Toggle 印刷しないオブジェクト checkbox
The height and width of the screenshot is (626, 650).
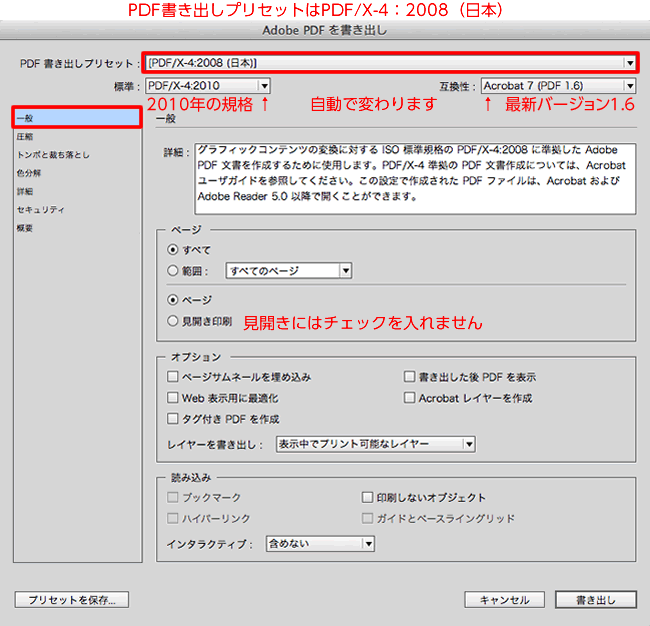(367, 497)
